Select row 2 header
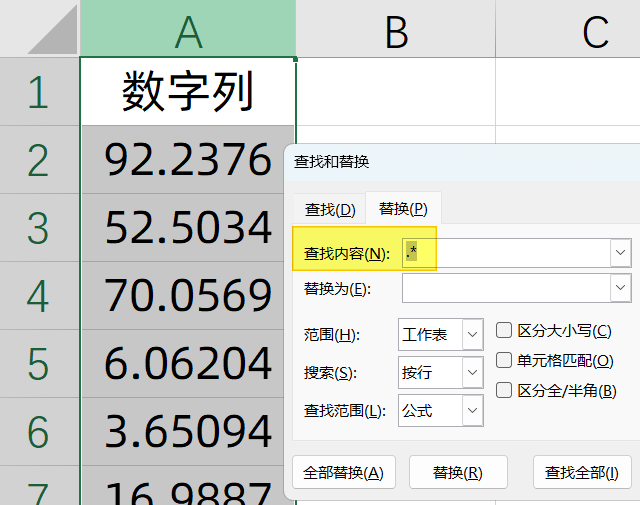This screenshot has width=640, height=505. click(40, 160)
